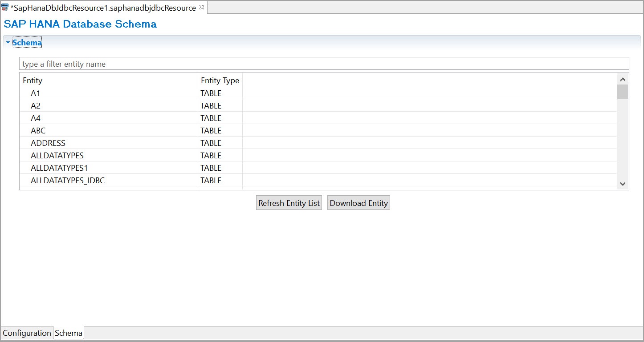Click the entity list scrollbar up arrow
Viewport: 644px width, 342px height.
623,79
